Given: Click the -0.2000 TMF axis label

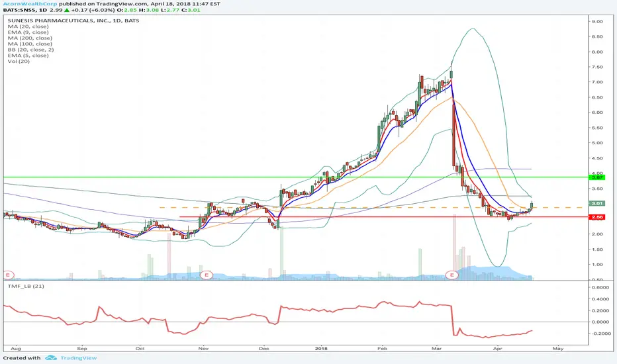Looking at the screenshot, I should (x=600, y=334).
